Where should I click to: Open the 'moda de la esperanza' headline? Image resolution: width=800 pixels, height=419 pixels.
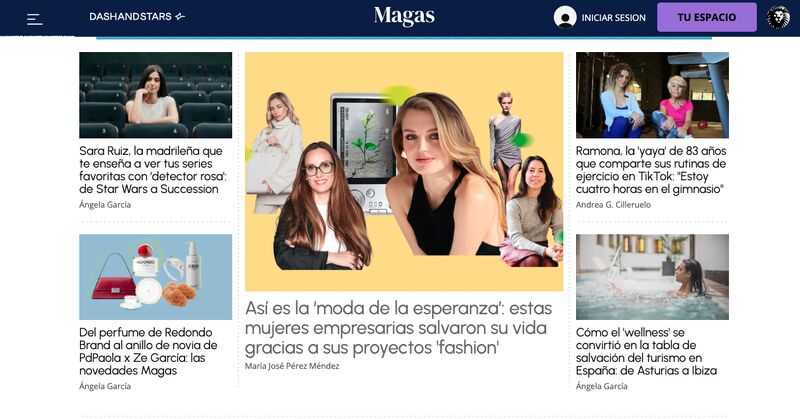pos(398,328)
